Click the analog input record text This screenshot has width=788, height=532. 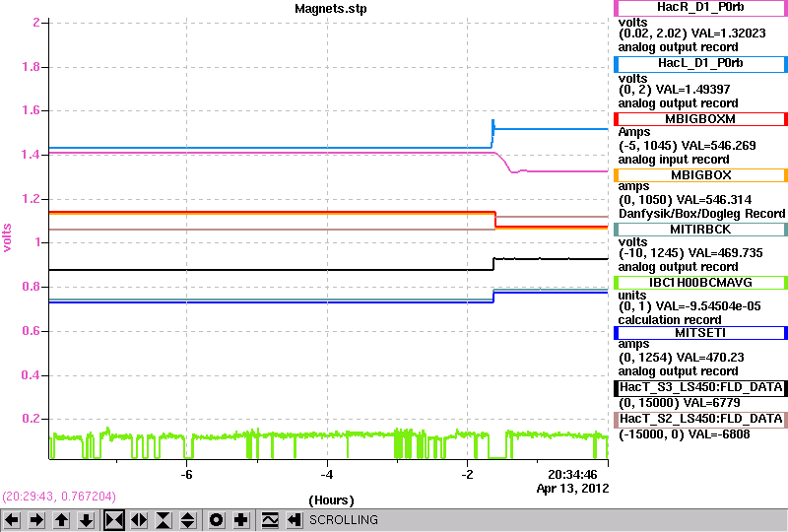click(x=674, y=160)
